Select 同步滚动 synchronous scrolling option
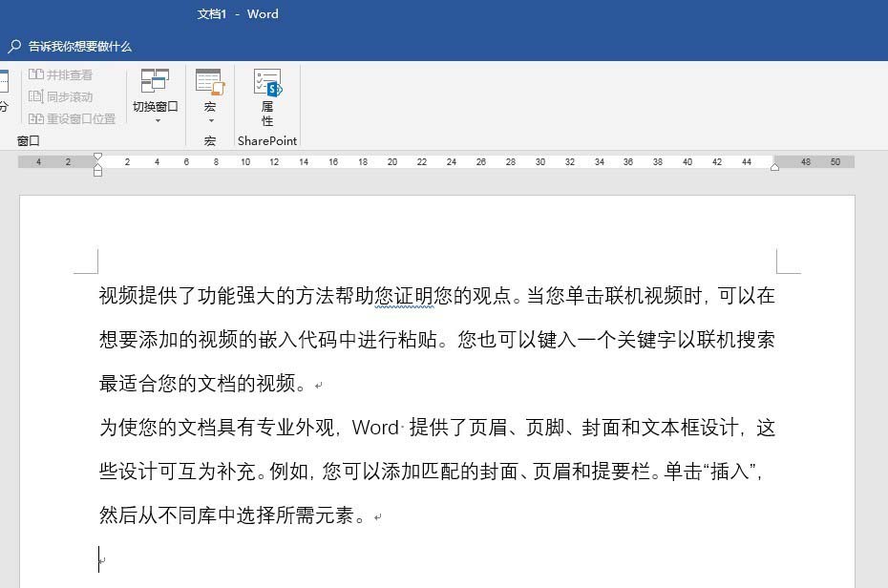Viewport: 888px width, 588px height. click(x=60, y=96)
